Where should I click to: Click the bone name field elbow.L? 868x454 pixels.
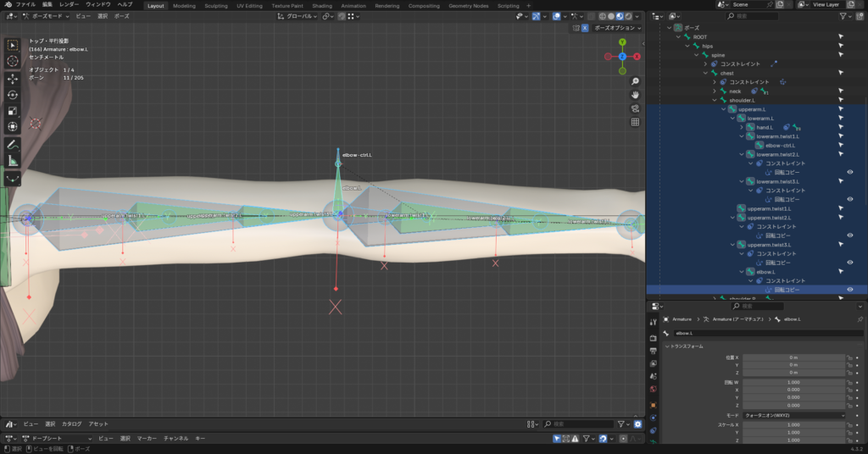pyautogui.click(x=763, y=333)
